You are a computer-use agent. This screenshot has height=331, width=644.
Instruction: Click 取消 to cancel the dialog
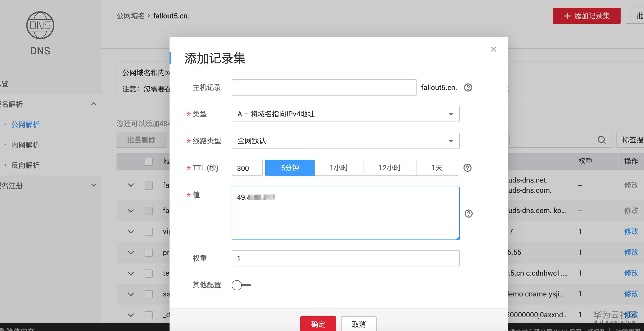click(x=359, y=324)
